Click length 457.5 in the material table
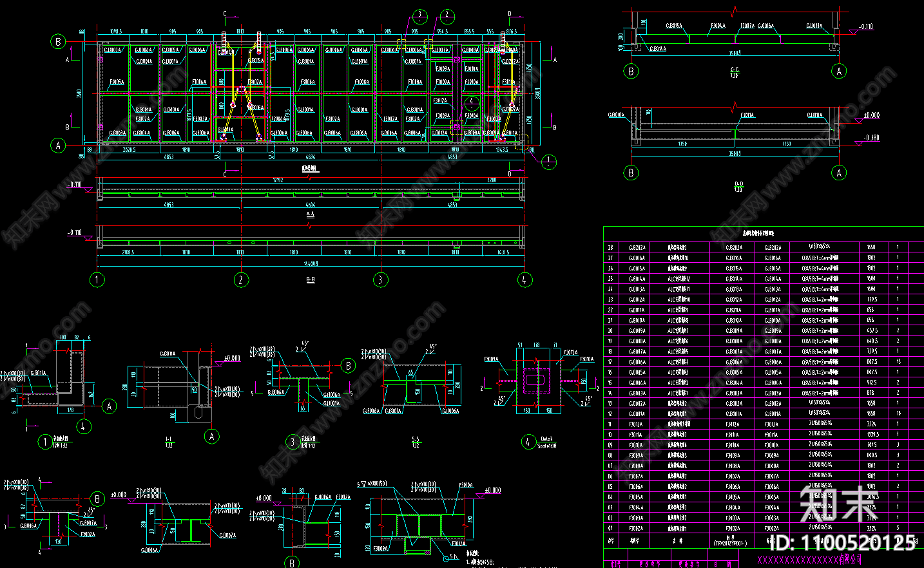This screenshot has height=568, width=924. coord(872,331)
